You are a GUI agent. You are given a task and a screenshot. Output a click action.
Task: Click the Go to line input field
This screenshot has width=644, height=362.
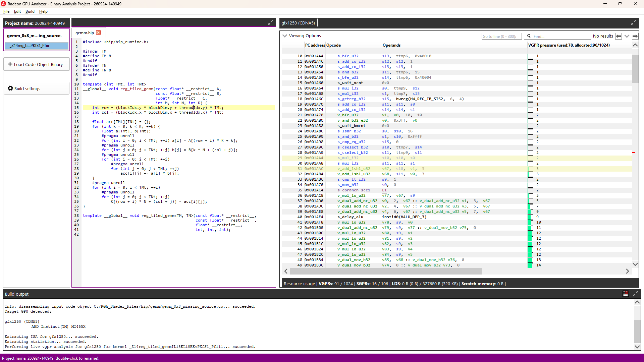pos(501,36)
